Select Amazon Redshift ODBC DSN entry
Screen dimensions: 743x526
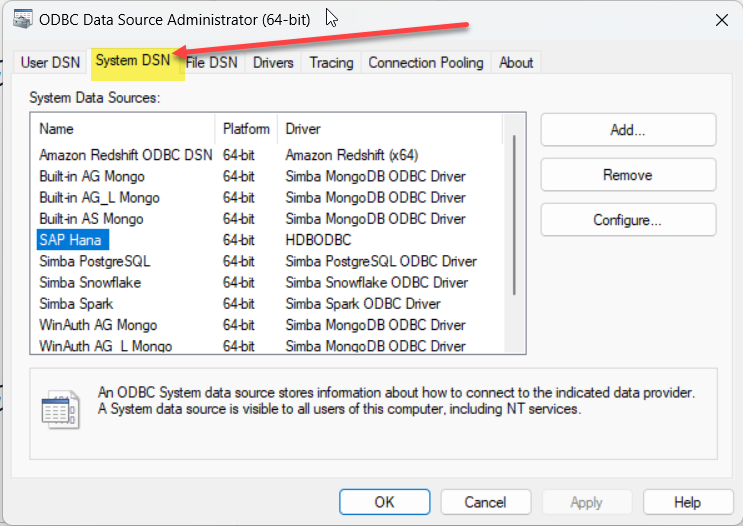click(125, 155)
